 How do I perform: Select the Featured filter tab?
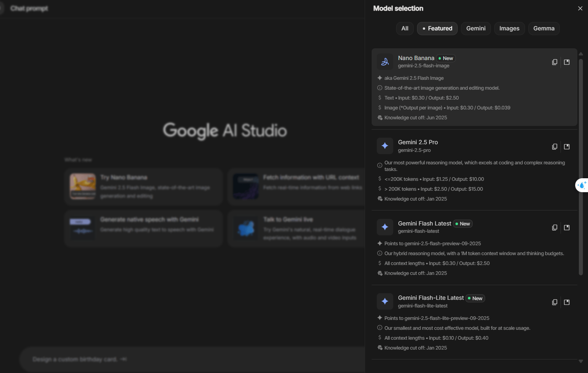(437, 29)
